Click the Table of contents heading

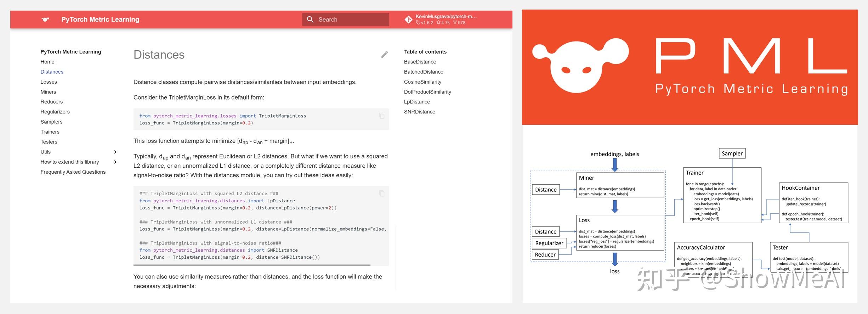pyautogui.click(x=425, y=52)
